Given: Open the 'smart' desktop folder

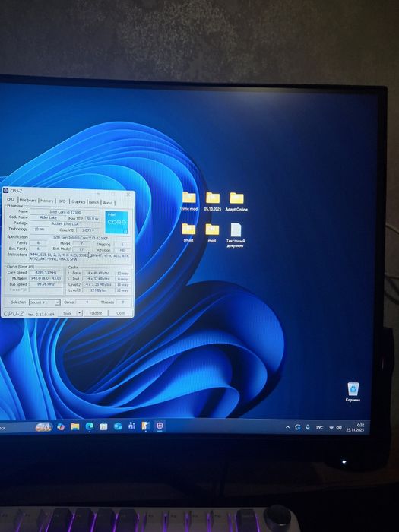Looking at the screenshot, I should 188,233.
